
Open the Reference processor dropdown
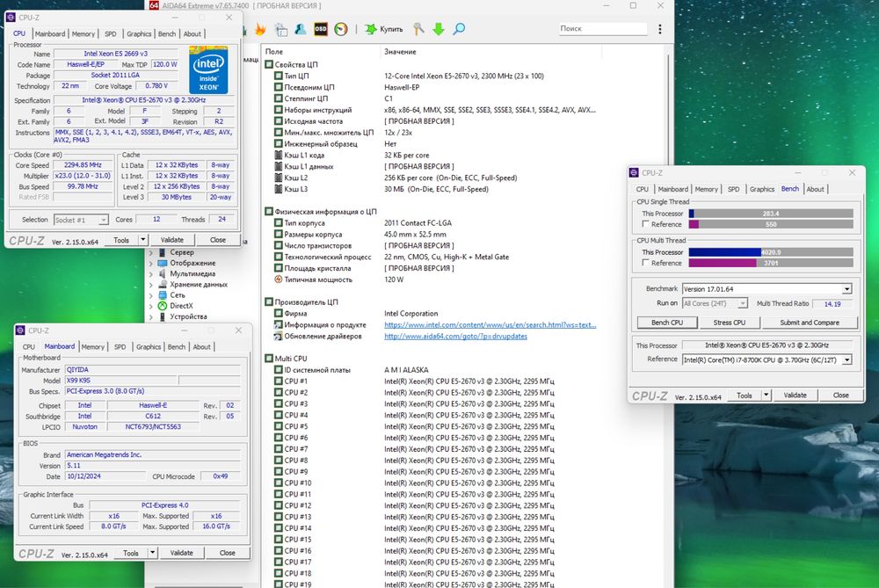click(x=846, y=359)
